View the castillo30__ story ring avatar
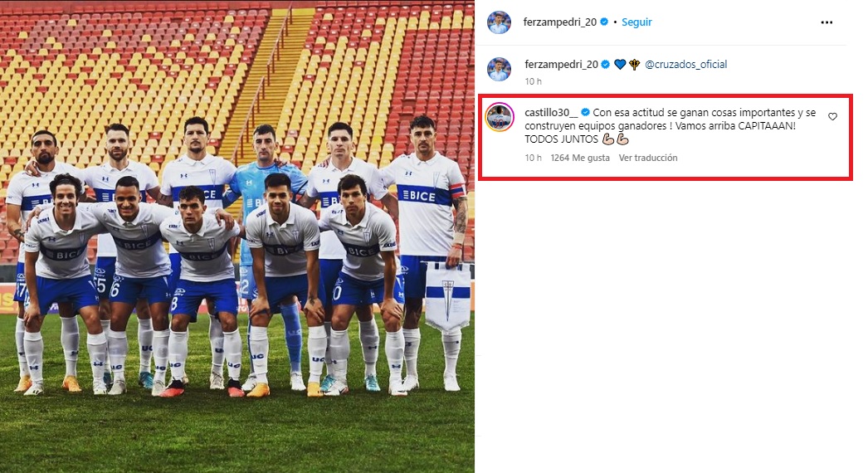The height and width of the screenshot is (473, 868). click(x=500, y=117)
